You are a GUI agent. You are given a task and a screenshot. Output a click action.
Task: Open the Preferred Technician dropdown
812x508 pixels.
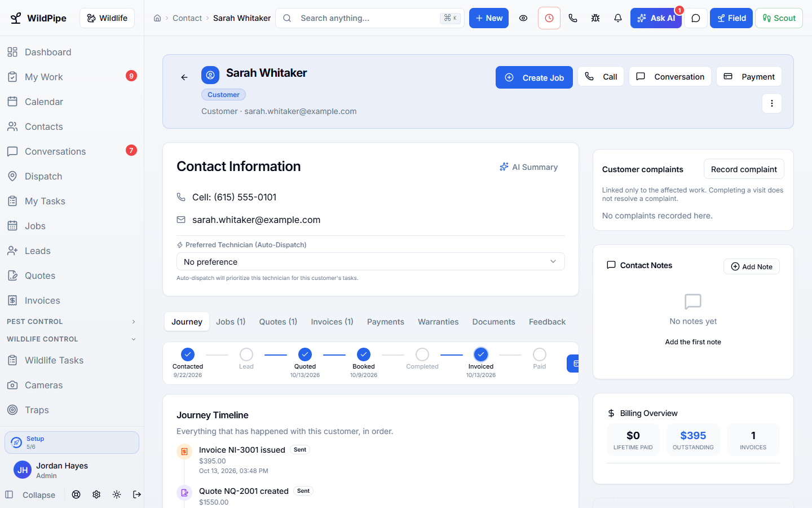point(370,262)
